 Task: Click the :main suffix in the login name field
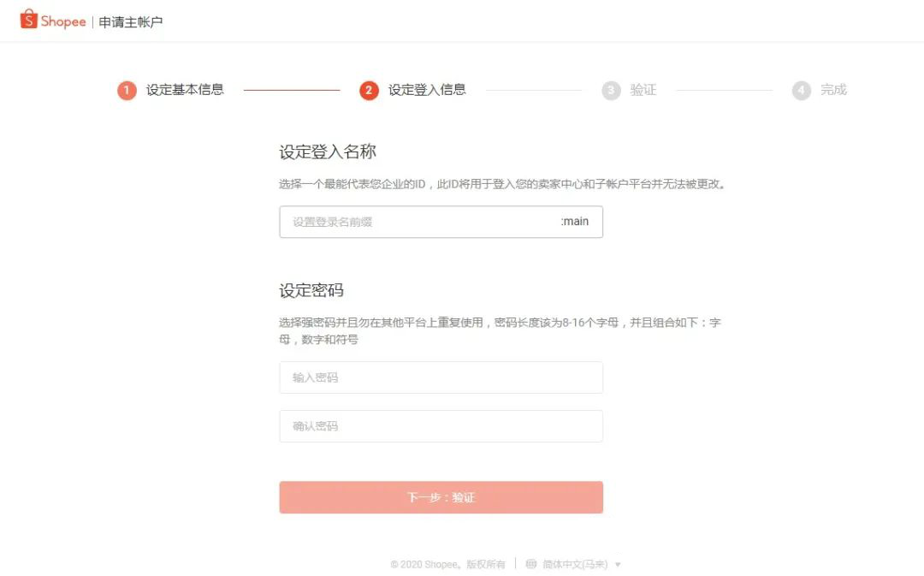(x=575, y=222)
